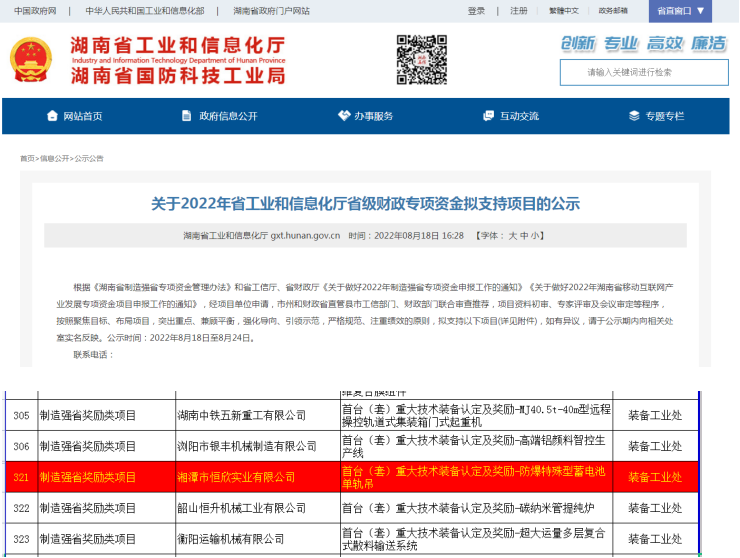Switch language via 繁體中文 link

pos(564,11)
